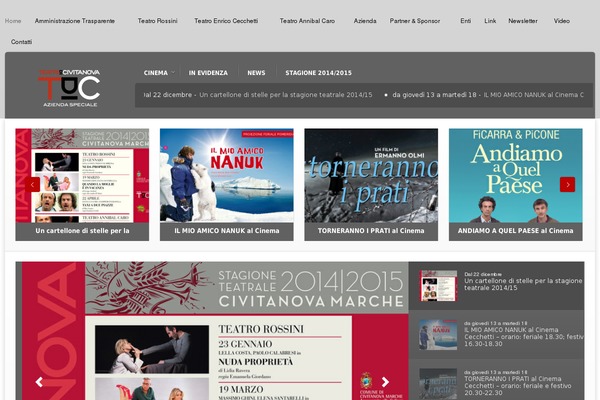Image resolution: width=600 pixels, height=400 pixels.
Task: Open Teatro Rossini menu
Action: [x=157, y=21]
